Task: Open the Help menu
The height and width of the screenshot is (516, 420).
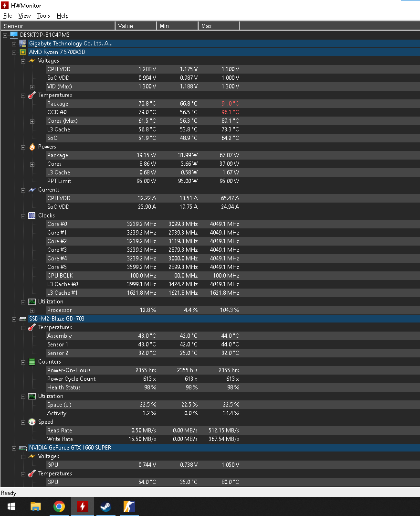Action: [63, 16]
